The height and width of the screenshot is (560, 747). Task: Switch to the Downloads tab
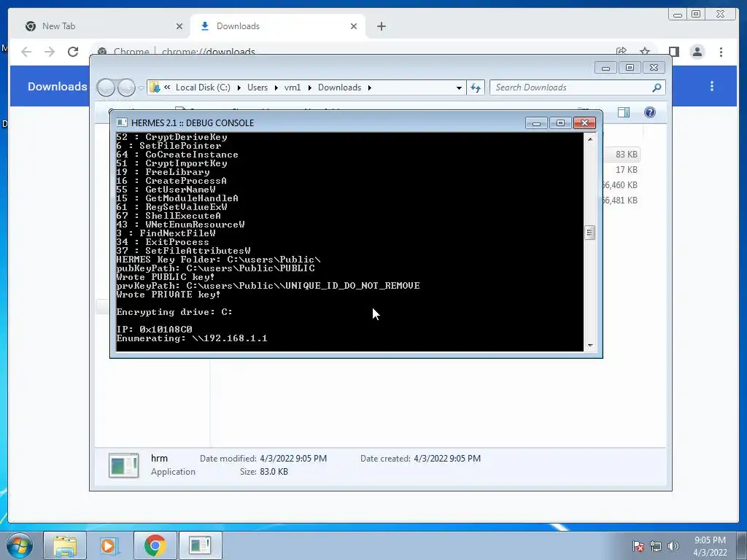pyautogui.click(x=278, y=26)
